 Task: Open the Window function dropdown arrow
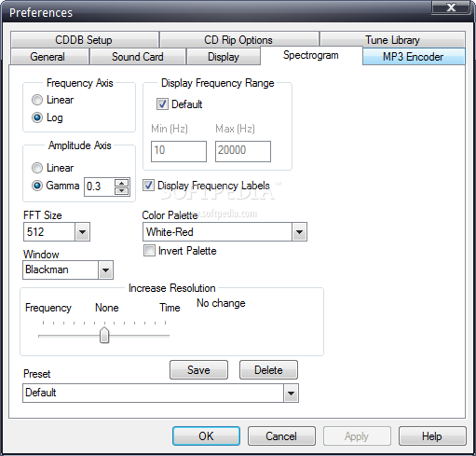(105, 270)
